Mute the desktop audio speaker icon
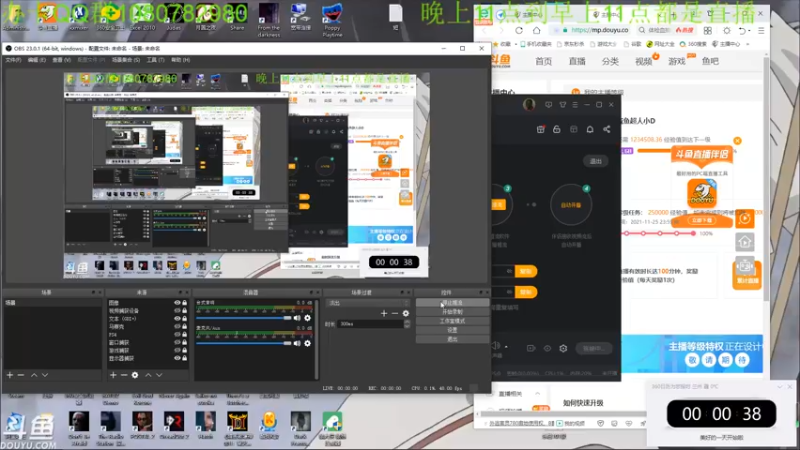Image resolution: width=800 pixels, height=450 pixels. [x=297, y=318]
